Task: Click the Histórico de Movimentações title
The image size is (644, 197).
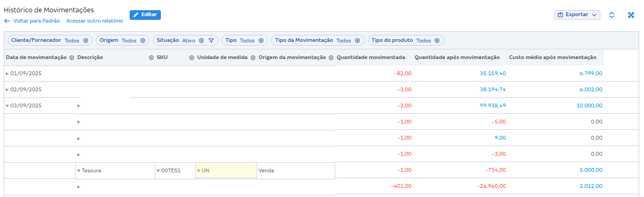Action: click(x=48, y=10)
